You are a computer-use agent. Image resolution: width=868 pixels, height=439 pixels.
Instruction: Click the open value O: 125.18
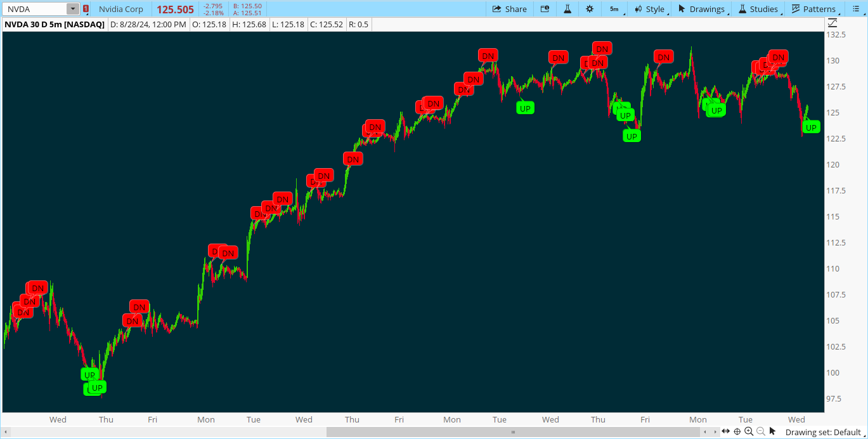211,24
